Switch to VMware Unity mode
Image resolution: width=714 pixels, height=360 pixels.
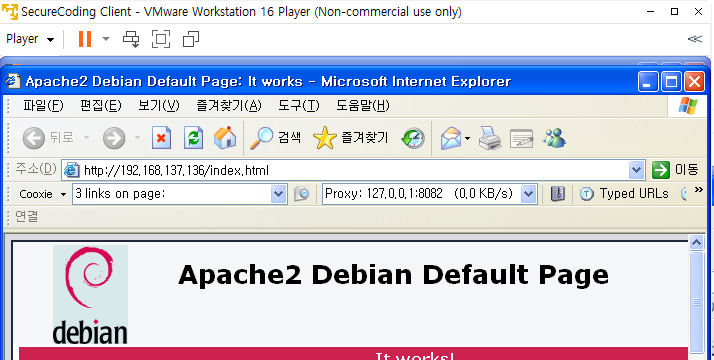191,39
